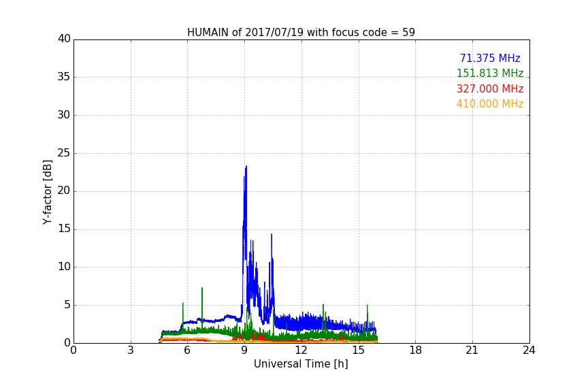This screenshot has height=392, width=588.
Task: Click y-axis tick label '25'
Action: tap(64, 153)
